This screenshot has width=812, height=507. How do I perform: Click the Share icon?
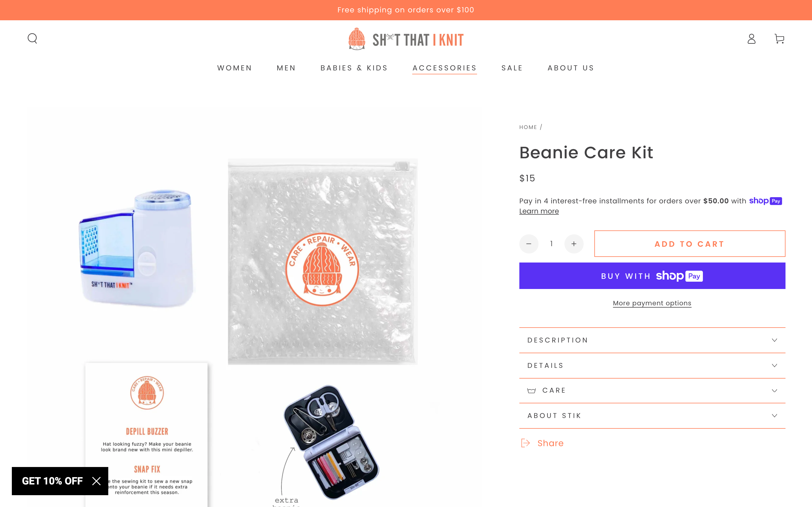tap(526, 443)
